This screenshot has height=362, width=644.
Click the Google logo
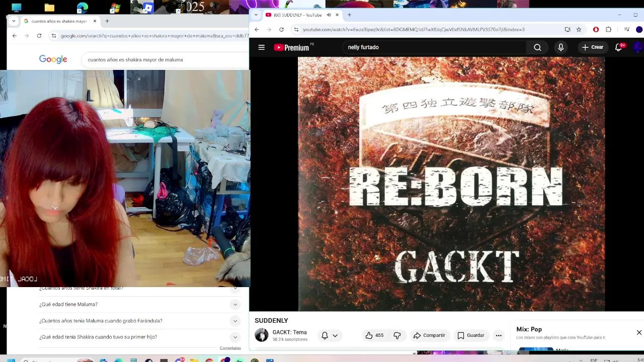[53, 59]
